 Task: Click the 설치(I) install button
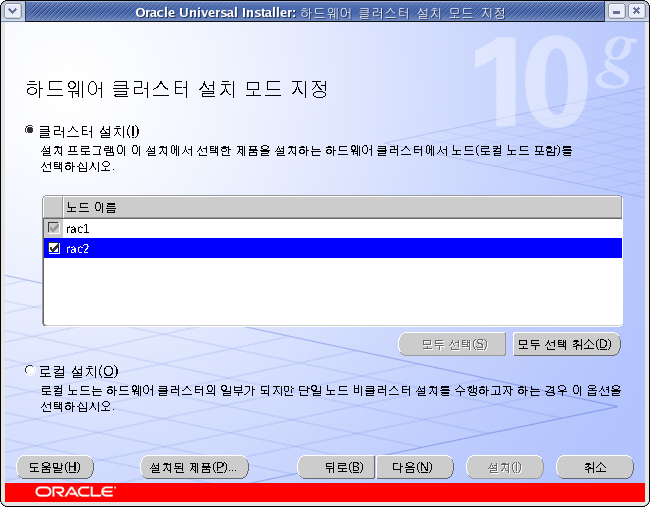tap(505, 467)
